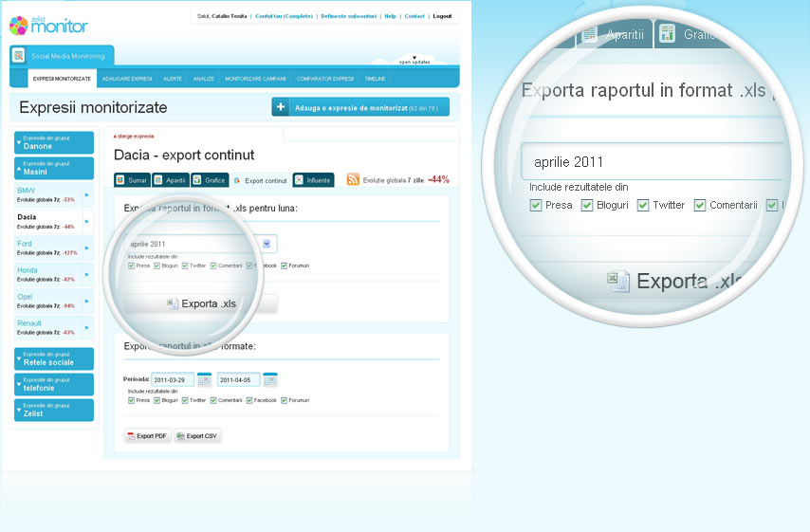Click the Export continut tab icon
The image size is (810, 532).
(x=237, y=181)
